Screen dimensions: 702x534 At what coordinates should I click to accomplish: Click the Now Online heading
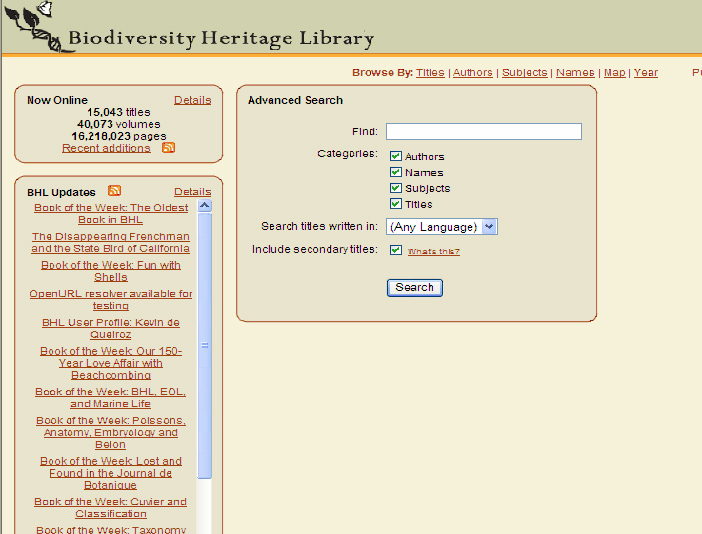coord(57,100)
